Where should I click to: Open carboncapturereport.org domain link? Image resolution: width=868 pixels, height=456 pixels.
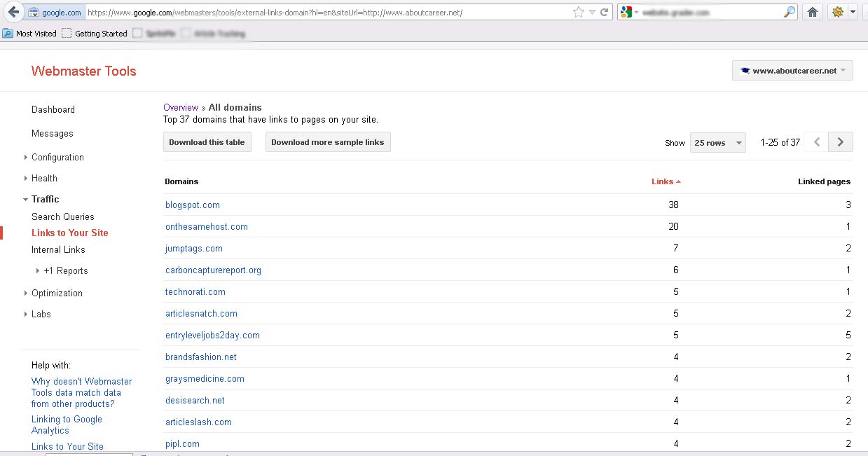point(213,270)
